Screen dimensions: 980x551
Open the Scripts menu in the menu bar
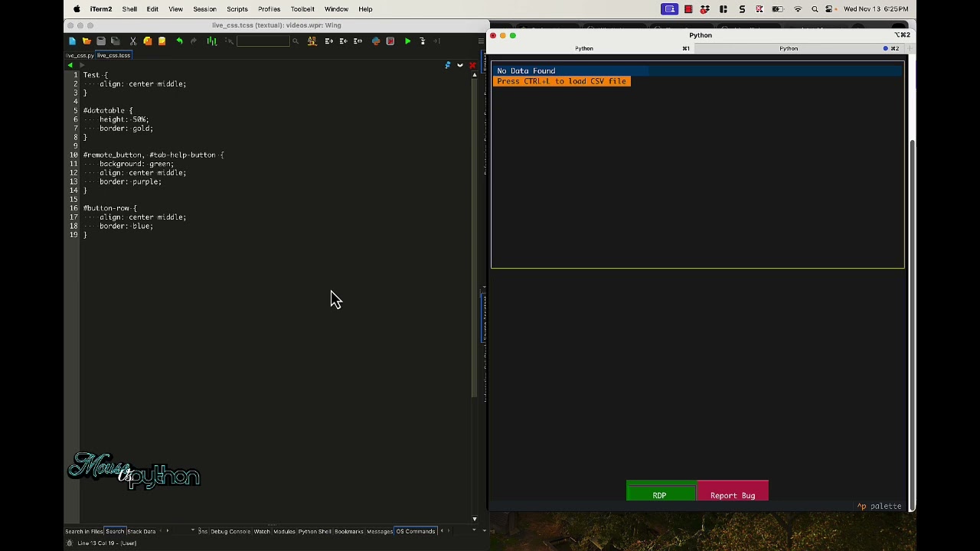[237, 9]
